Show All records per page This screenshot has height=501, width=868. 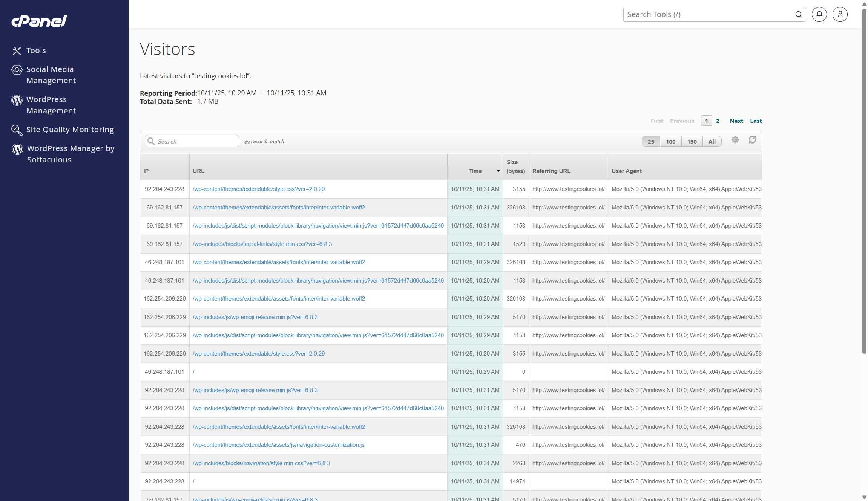(x=712, y=142)
